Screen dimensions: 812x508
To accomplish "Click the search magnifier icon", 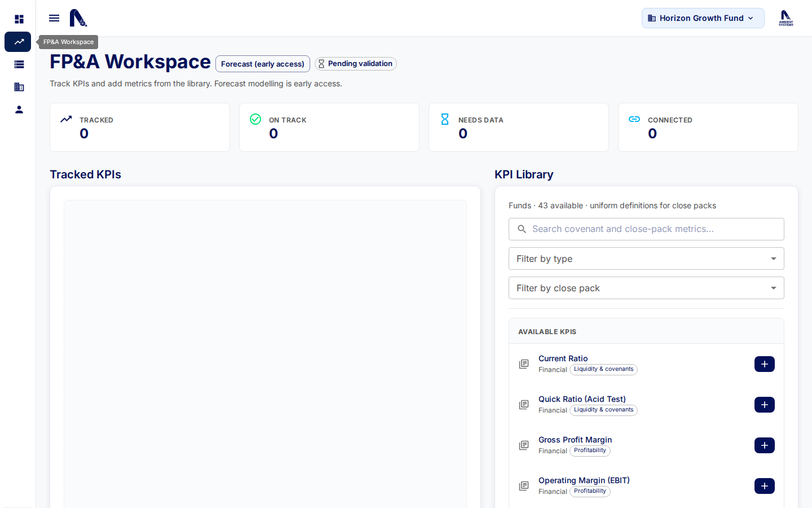I will pyautogui.click(x=522, y=229).
